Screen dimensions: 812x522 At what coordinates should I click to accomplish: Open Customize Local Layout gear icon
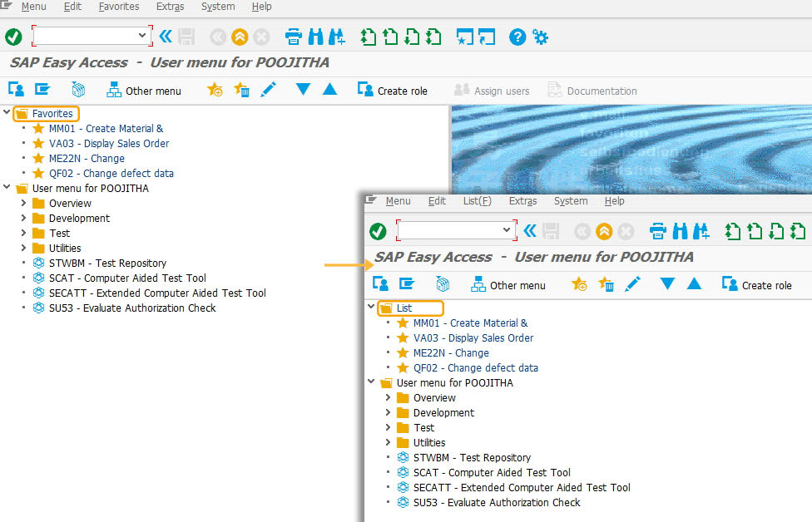pos(540,37)
